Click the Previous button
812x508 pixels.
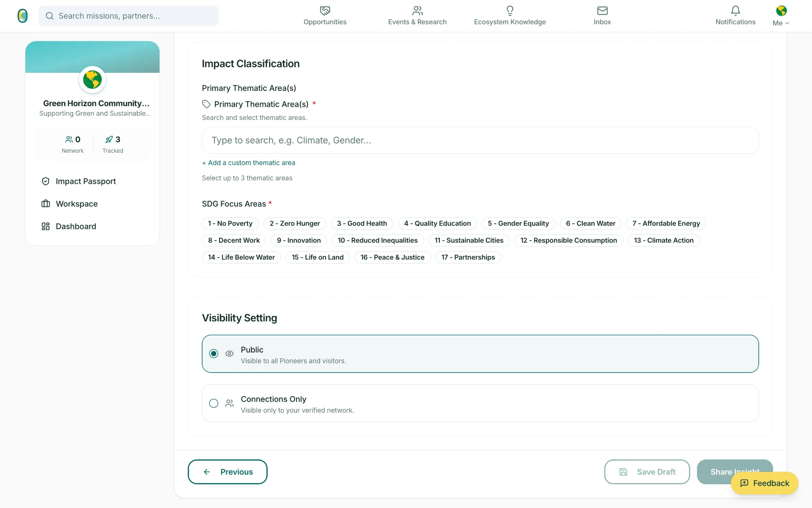click(228, 472)
